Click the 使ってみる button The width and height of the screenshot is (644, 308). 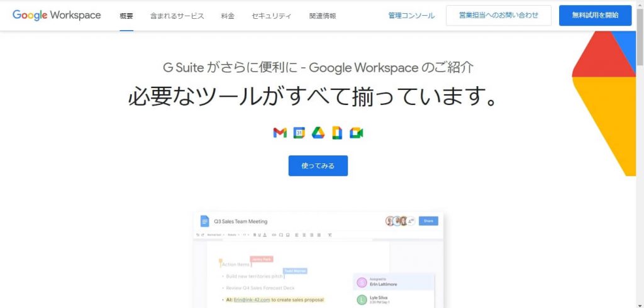(x=318, y=165)
